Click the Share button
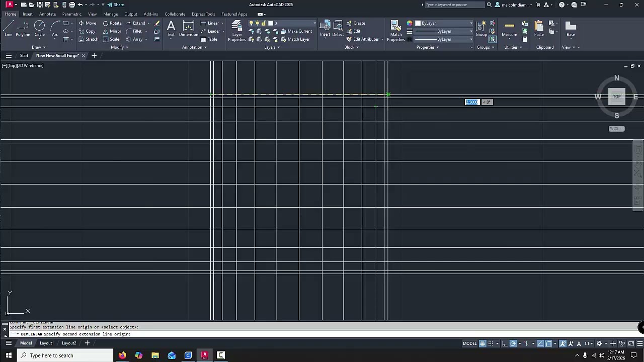This screenshot has width=644, height=362. 116,5
